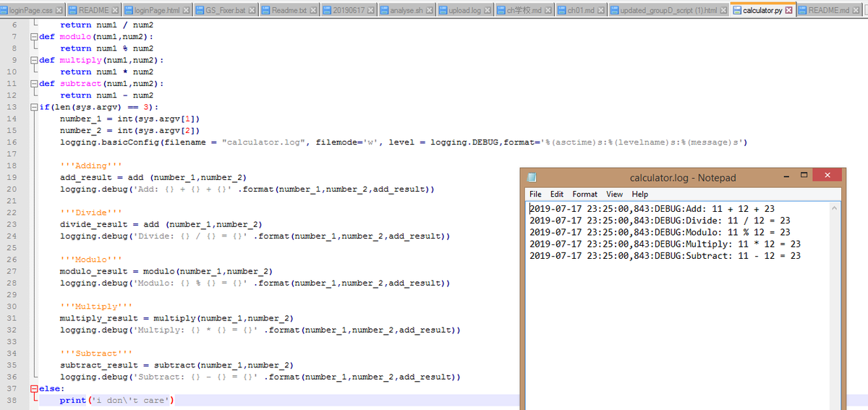
Task: Switch to the 20190617 tab
Action: [349, 11]
